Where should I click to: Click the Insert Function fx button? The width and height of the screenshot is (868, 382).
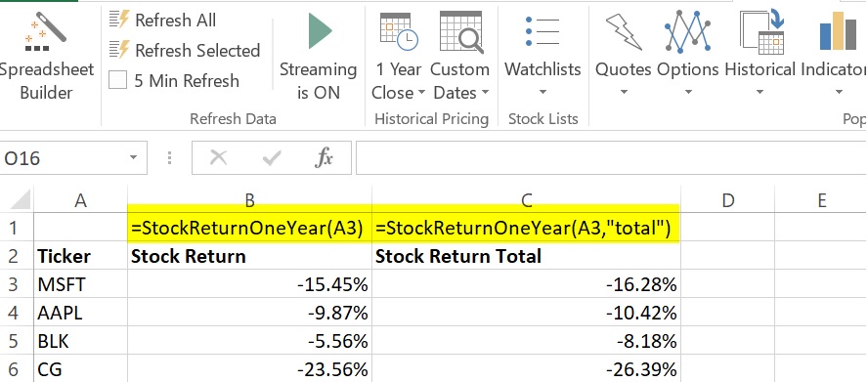324,158
